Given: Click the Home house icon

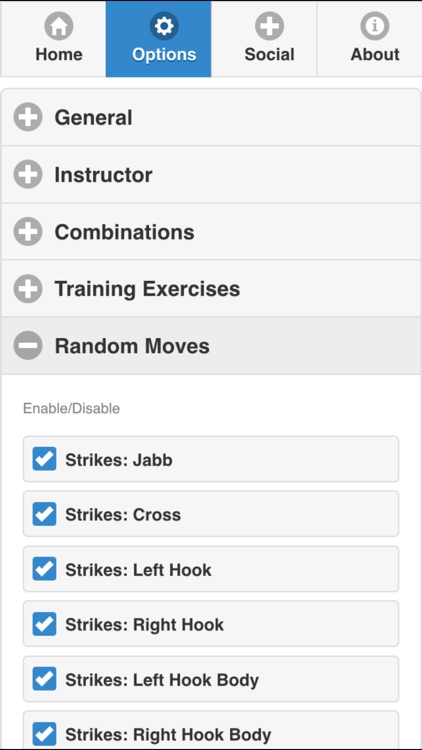Looking at the screenshot, I should pyautogui.click(x=59, y=26).
